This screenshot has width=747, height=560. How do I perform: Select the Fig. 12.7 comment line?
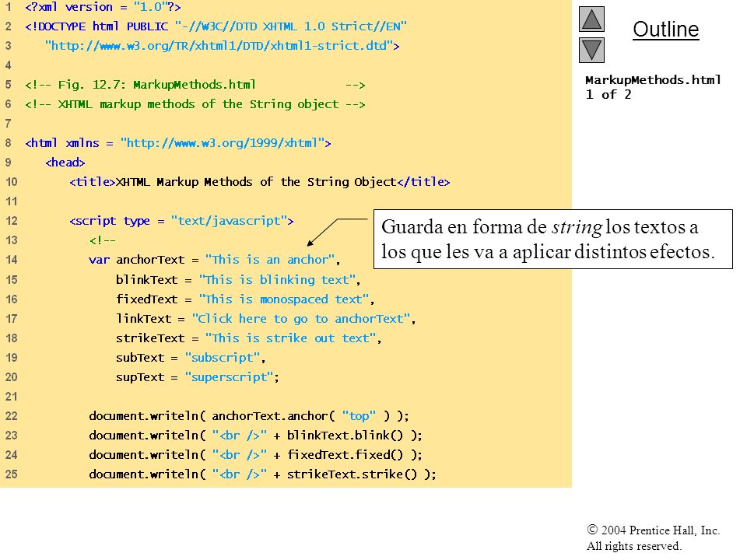(195, 85)
